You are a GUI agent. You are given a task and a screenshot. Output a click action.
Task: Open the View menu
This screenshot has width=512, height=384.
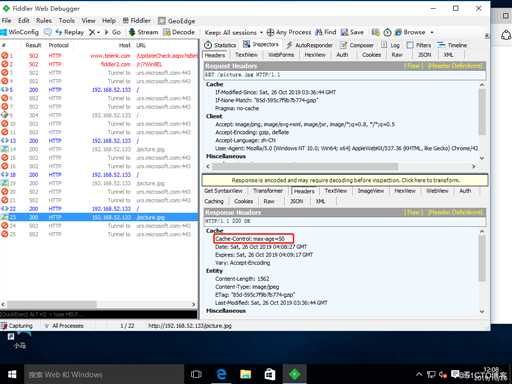[88, 21]
